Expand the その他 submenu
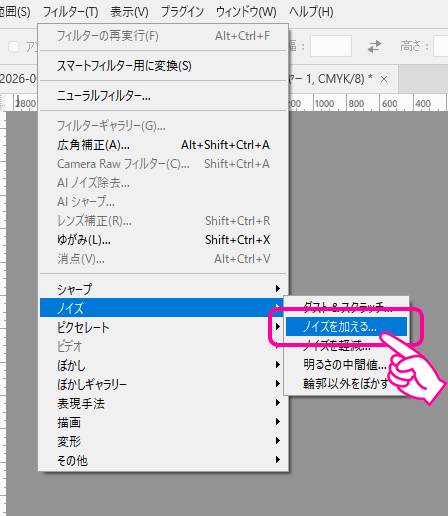Screen dimensions: 448x516 (x=163, y=460)
